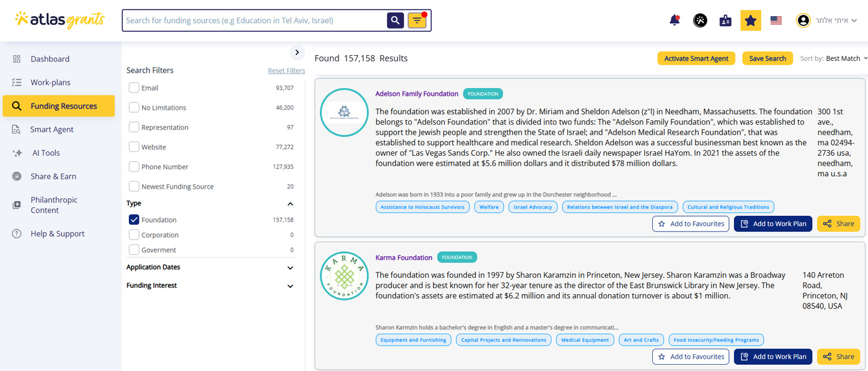Click Activate Smart Agent button
868x371 pixels.
point(696,58)
